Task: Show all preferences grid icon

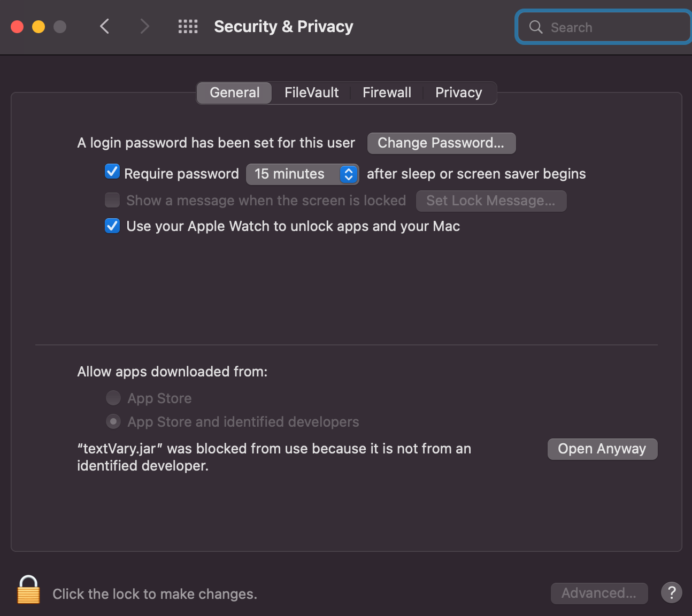Action: pyautogui.click(x=188, y=26)
